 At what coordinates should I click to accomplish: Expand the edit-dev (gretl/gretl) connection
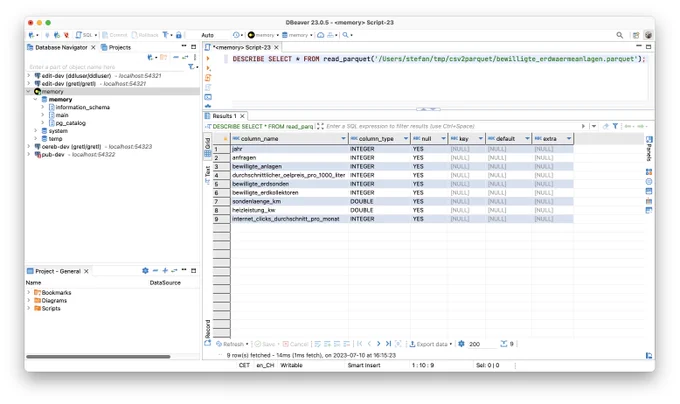click(29, 83)
